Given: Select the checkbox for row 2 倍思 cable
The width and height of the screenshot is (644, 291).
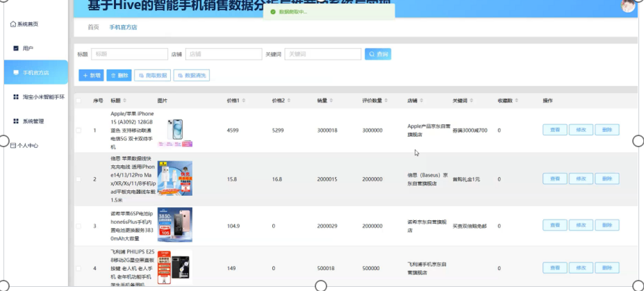Looking at the screenshot, I should point(79,179).
